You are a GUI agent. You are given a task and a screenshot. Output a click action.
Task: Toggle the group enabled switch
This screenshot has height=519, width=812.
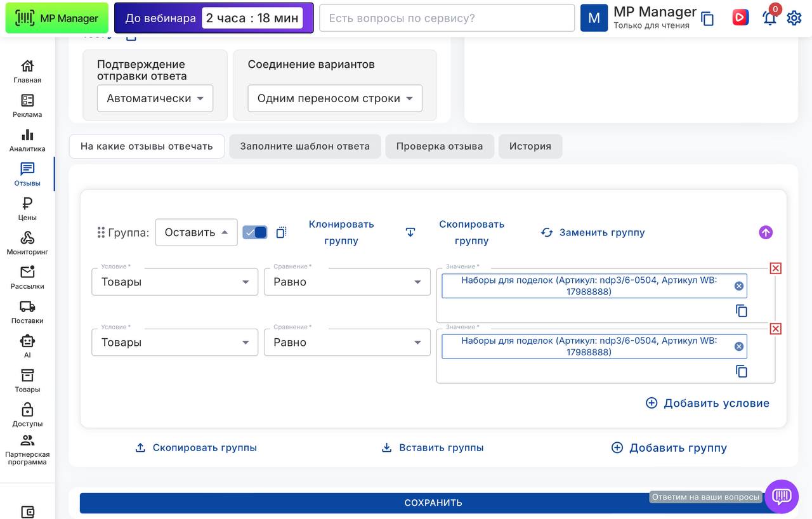pyautogui.click(x=255, y=232)
